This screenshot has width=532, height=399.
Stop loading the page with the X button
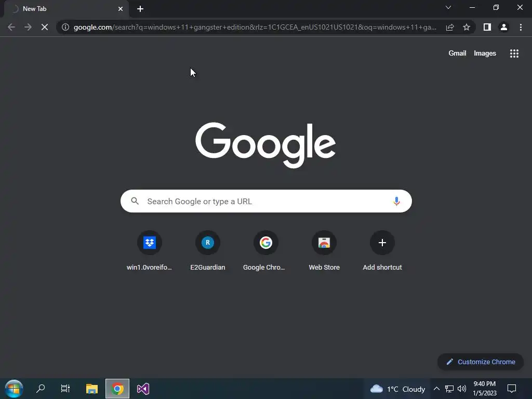[x=45, y=27]
